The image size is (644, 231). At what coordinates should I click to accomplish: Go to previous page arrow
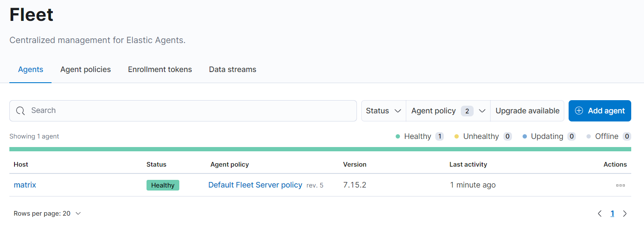pyautogui.click(x=600, y=214)
